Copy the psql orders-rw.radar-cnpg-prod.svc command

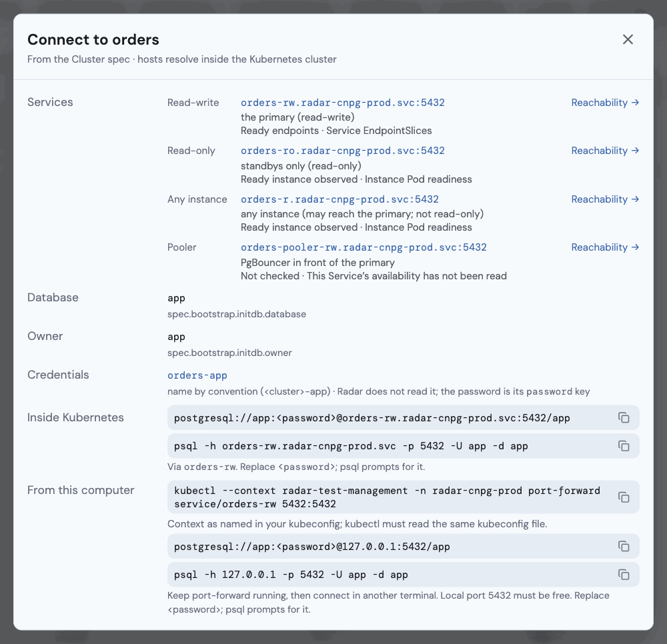pyautogui.click(x=624, y=446)
